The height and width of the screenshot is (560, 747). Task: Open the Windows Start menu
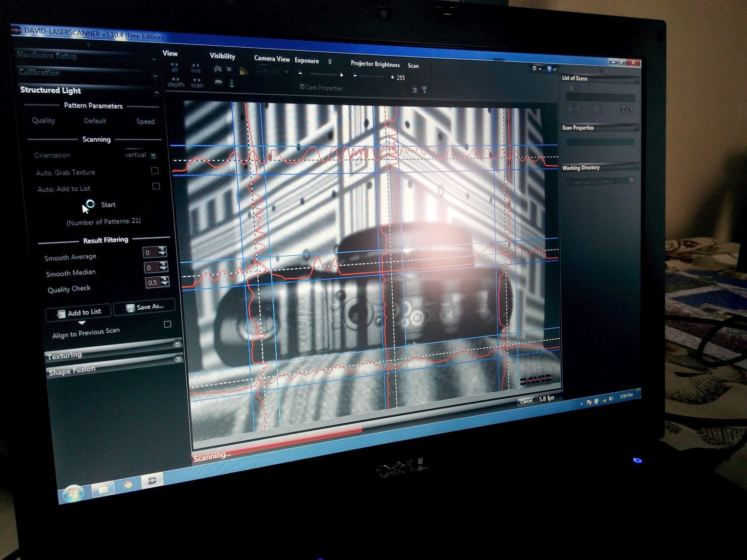click(73, 492)
